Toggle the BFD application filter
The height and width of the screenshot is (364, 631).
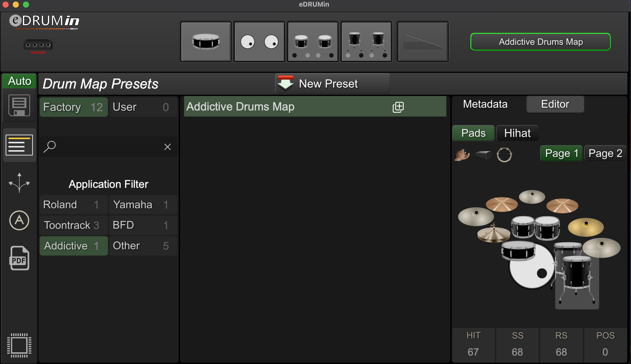[143, 225]
